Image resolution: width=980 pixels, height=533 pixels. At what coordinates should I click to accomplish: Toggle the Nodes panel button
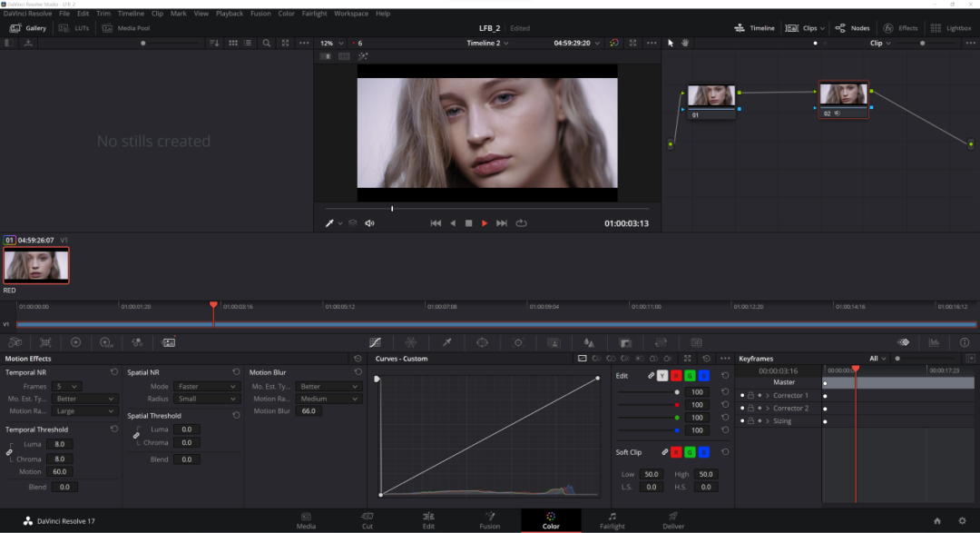click(852, 28)
